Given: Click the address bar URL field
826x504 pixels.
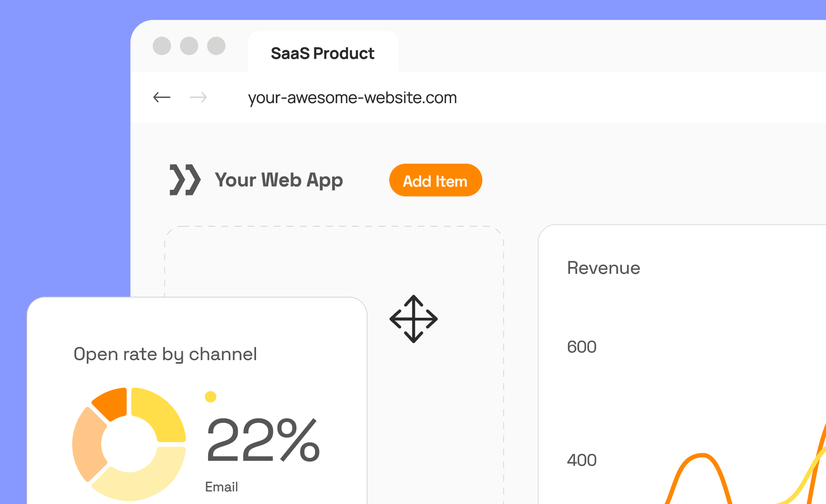Looking at the screenshot, I should tap(352, 97).
